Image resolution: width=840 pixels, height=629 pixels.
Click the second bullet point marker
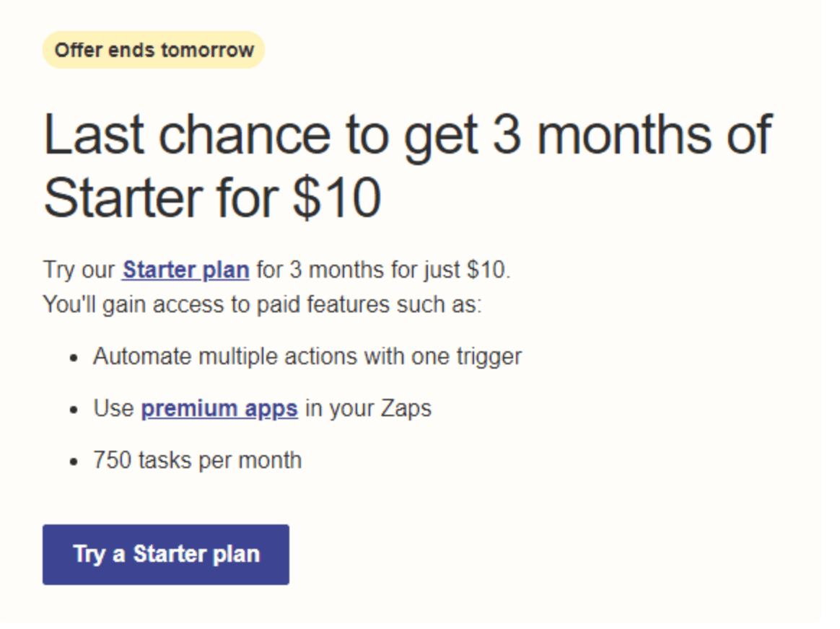[x=76, y=408]
